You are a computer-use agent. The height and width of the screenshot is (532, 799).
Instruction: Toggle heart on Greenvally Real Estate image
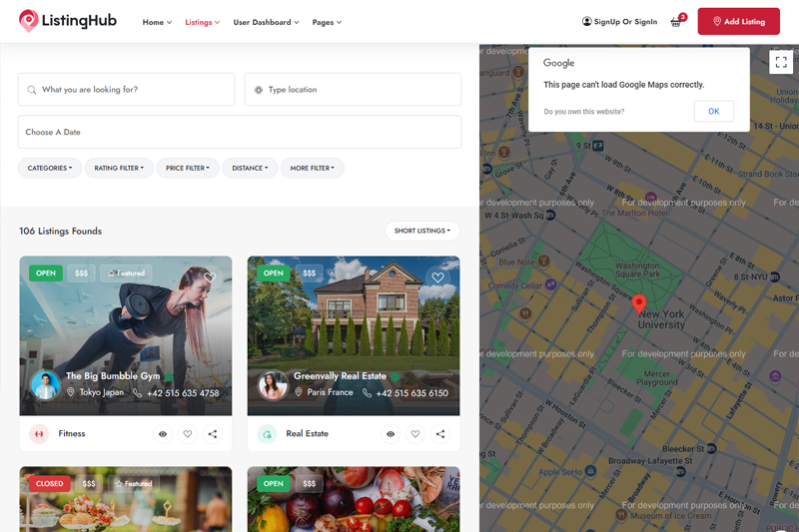tap(437, 277)
